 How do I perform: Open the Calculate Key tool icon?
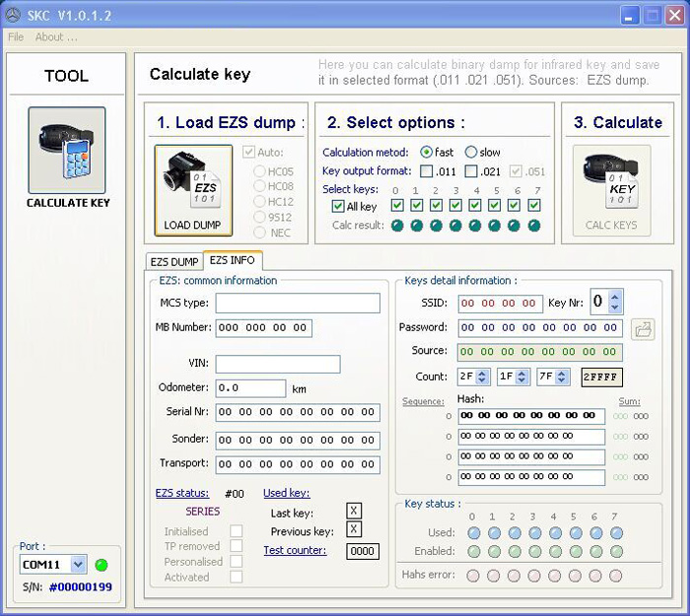67,150
